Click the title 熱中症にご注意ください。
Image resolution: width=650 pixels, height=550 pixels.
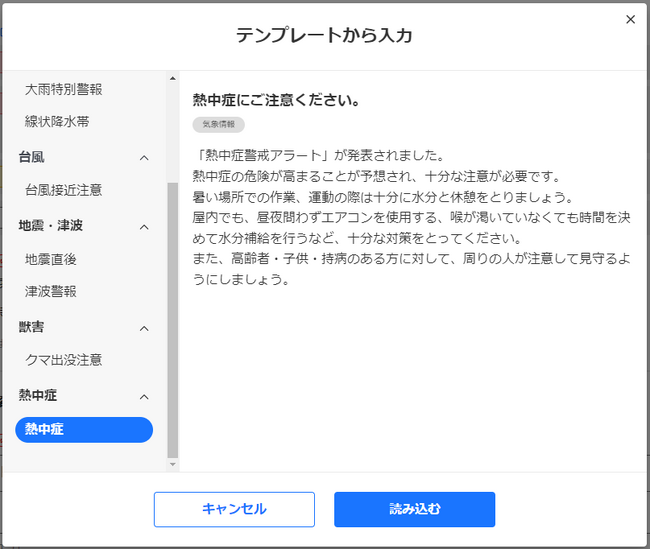coord(276,100)
